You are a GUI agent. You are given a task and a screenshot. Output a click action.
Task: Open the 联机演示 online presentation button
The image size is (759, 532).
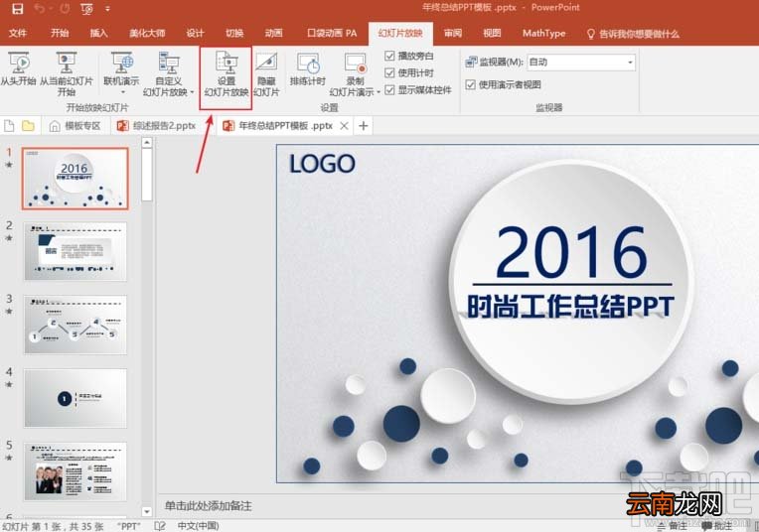[121, 73]
